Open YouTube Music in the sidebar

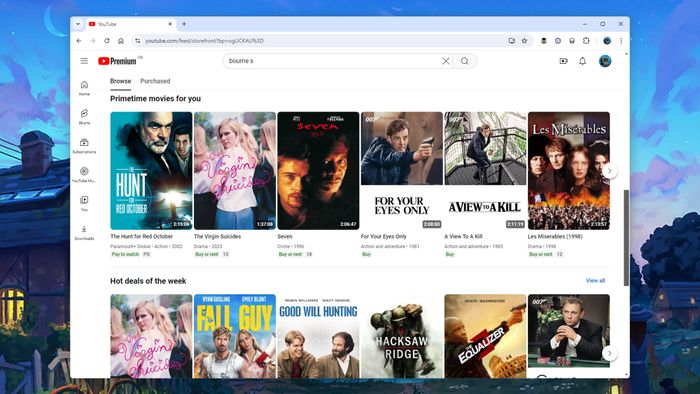pos(84,174)
